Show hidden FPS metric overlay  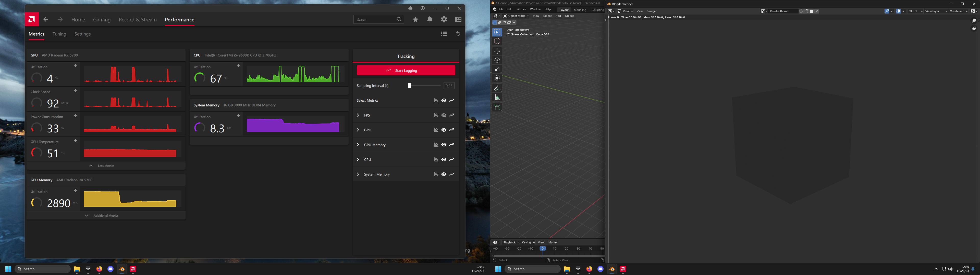(444, 115)
